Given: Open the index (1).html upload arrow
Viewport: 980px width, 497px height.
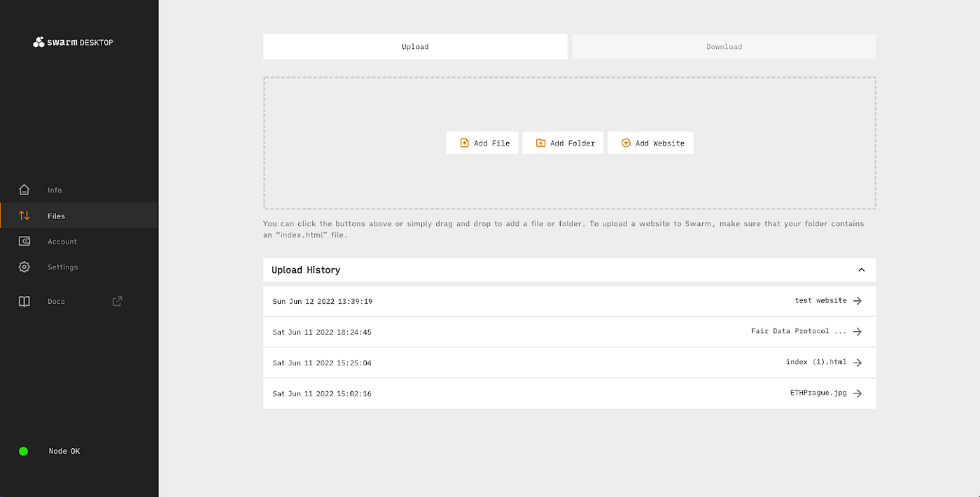Looking at the screenshot, I should 857,363.
